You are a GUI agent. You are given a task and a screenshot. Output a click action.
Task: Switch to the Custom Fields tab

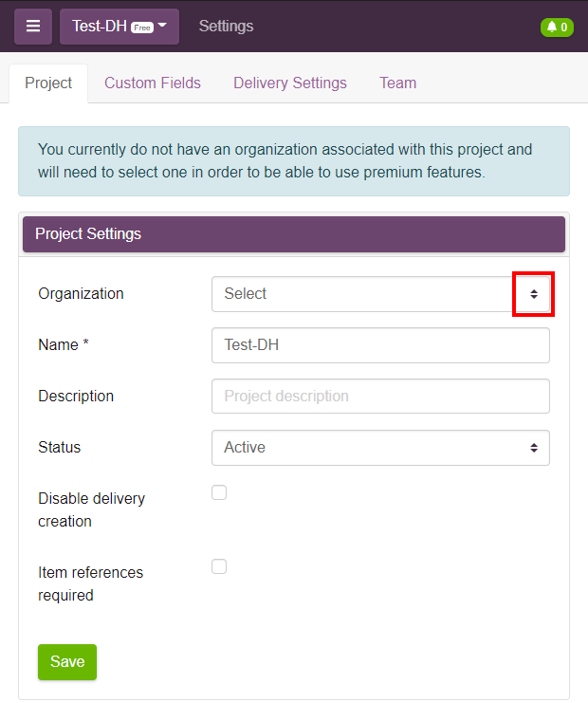(x=153, y=83)
